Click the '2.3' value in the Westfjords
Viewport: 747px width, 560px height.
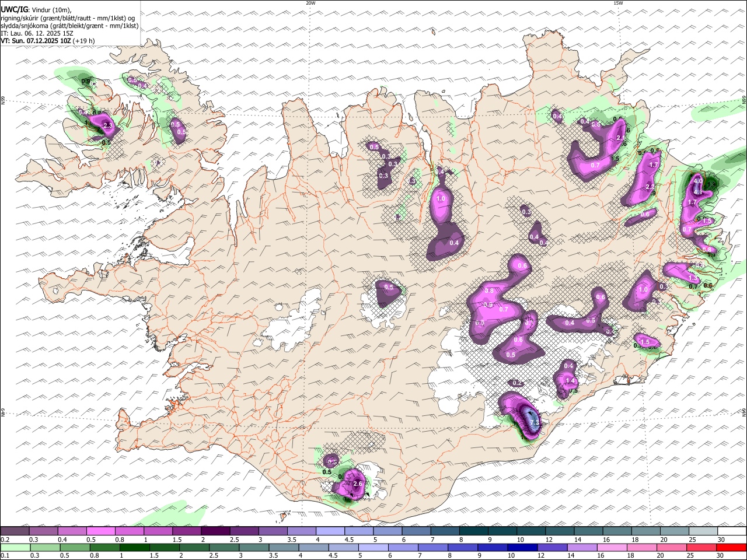(107, 125)
